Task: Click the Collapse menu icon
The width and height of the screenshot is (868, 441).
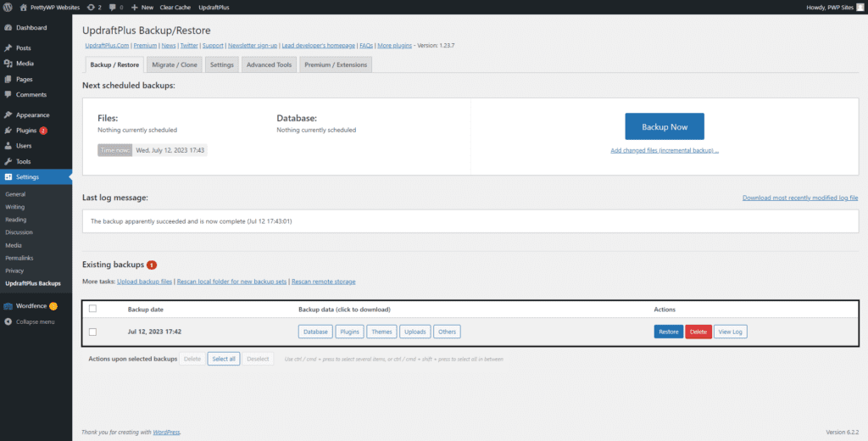Action: click(x=8, y=321)
